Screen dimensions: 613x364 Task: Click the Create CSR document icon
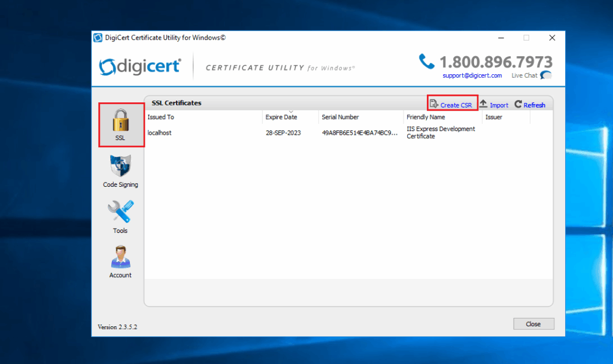pyautogui.click(x=433, y=104)
